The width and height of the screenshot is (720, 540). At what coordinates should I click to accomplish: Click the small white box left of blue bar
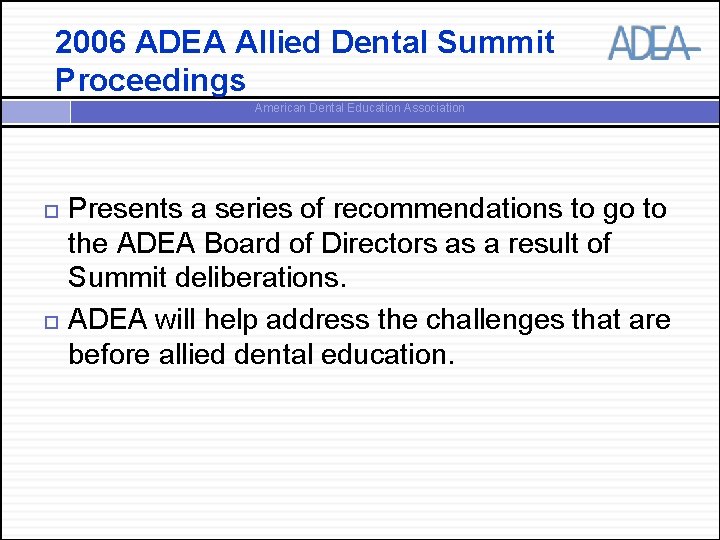(x=36, y=110)
